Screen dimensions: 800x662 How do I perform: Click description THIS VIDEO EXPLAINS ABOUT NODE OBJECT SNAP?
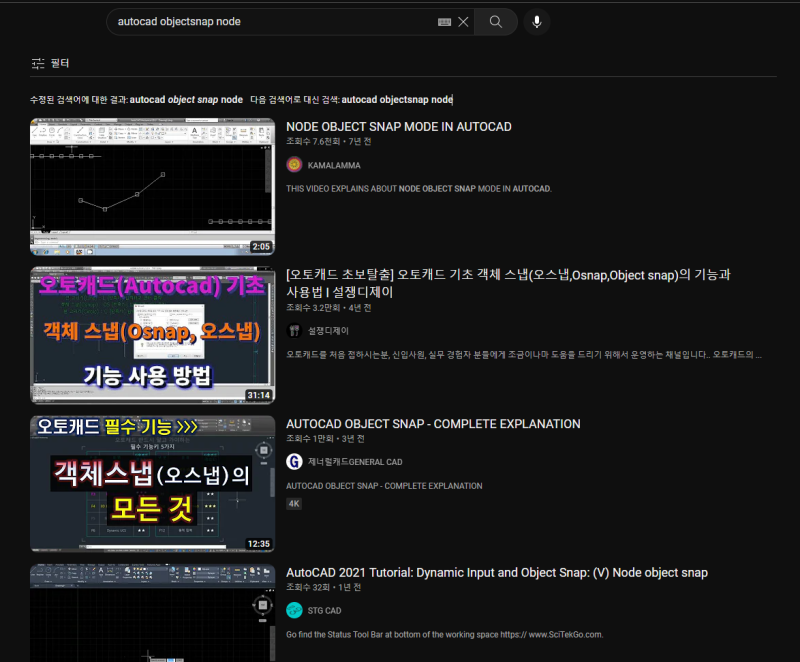(418, 189)
